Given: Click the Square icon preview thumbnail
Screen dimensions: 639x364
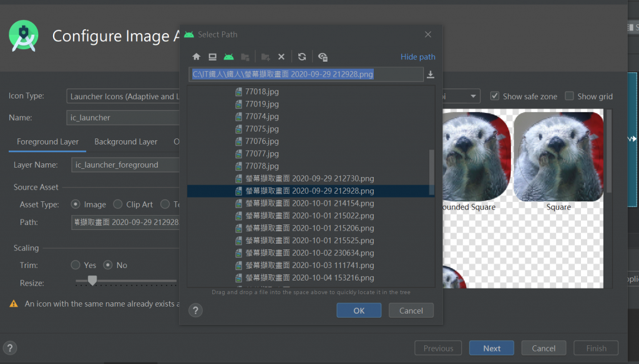Looking at the screenshot, I should click(559, 156).
